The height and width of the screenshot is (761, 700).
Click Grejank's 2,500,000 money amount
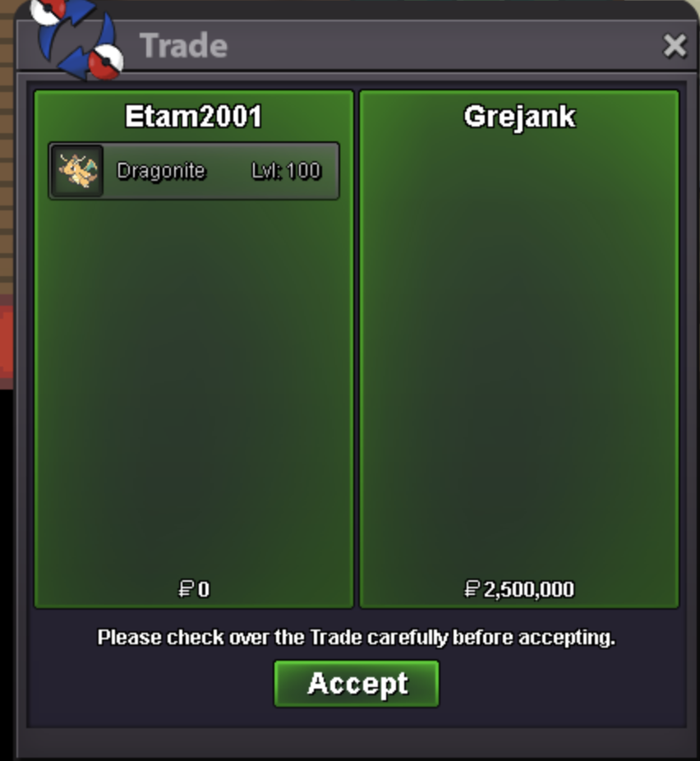pos(529,589)
